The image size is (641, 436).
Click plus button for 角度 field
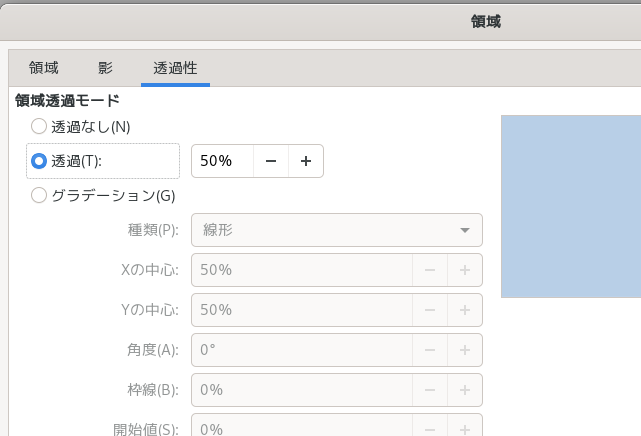point(465,350)
